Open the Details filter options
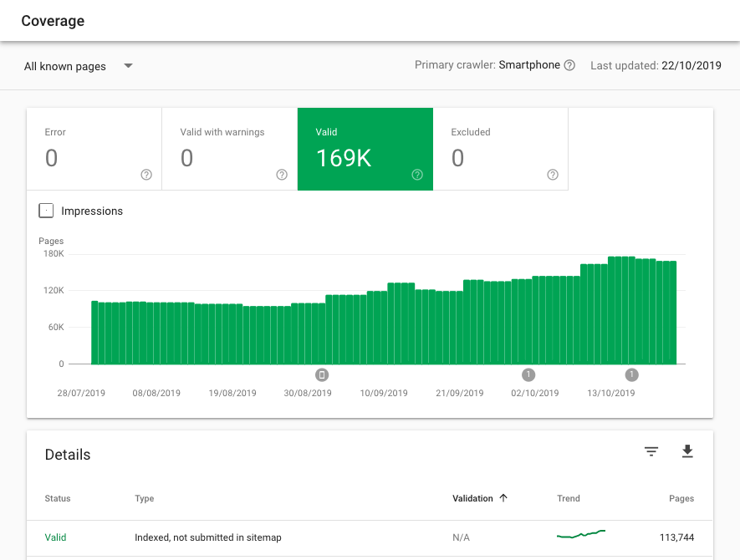Image resolution: width=740 pixels, height=560 pixels. [651, 451]
